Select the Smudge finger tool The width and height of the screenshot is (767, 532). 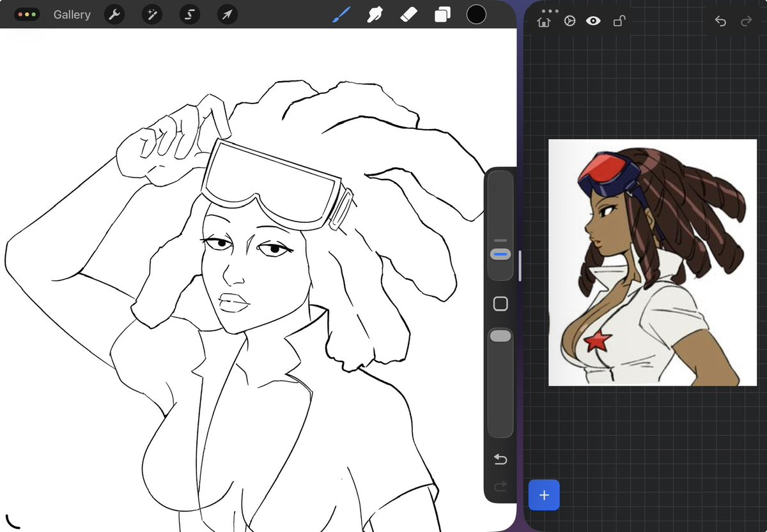(375, 14)
